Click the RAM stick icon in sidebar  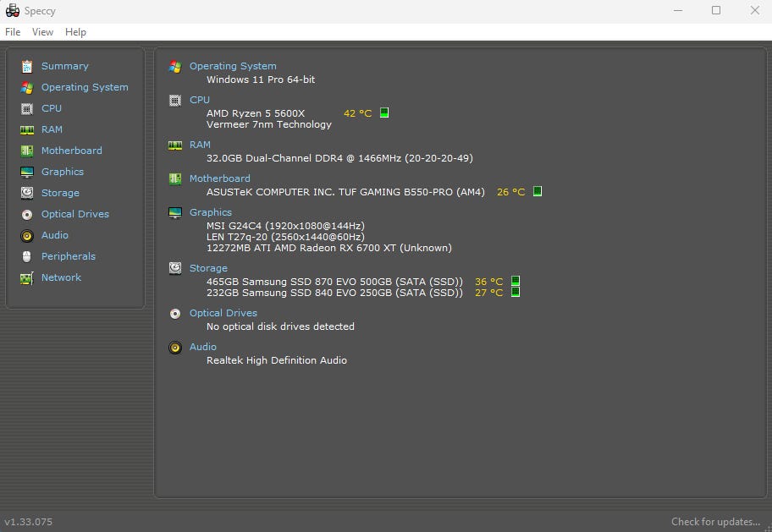(27, 130)
